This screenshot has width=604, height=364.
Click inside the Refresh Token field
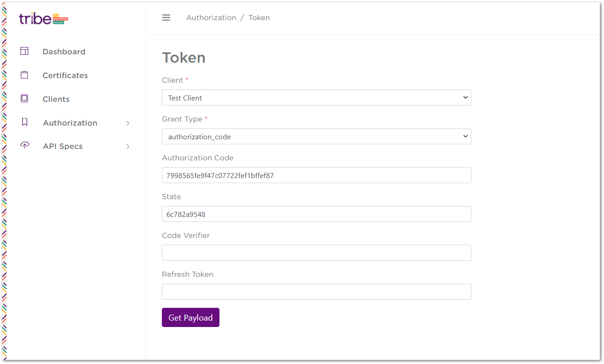(x=316, y=291)
